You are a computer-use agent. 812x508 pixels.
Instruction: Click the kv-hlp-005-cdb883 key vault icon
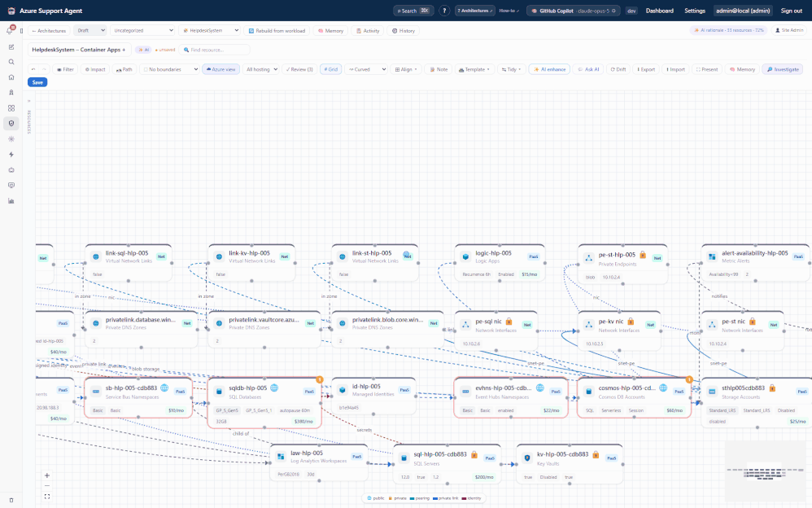point(528,458)
